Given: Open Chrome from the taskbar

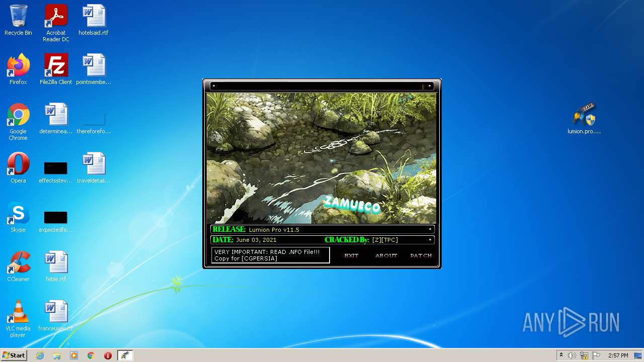Looking at the screenshot, I should [91, 355].
